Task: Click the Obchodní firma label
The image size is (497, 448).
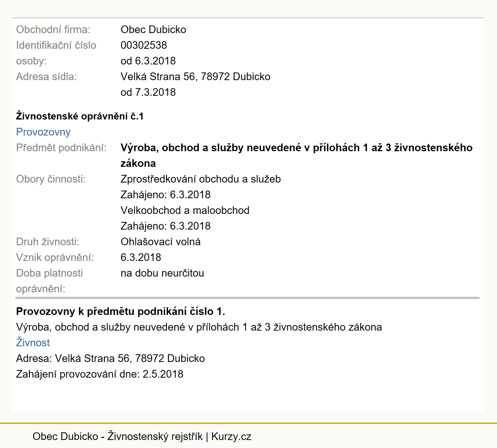Action: [53, 30]
